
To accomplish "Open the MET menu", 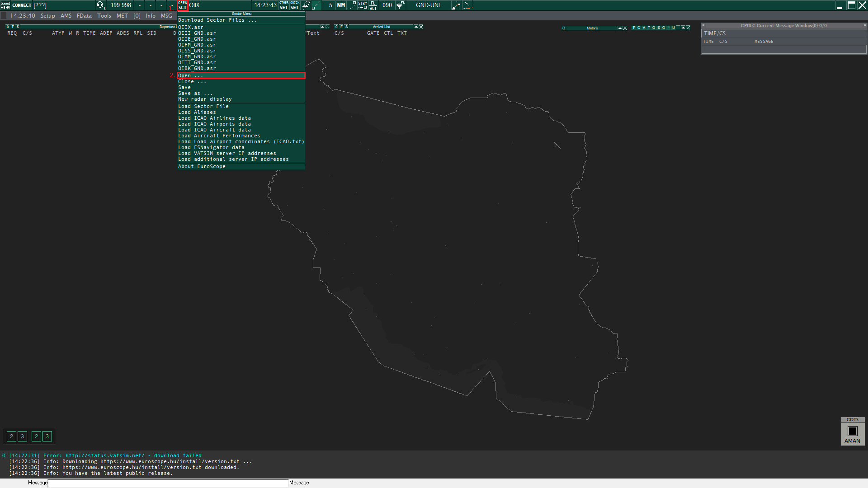I will (x=122, y=16).
